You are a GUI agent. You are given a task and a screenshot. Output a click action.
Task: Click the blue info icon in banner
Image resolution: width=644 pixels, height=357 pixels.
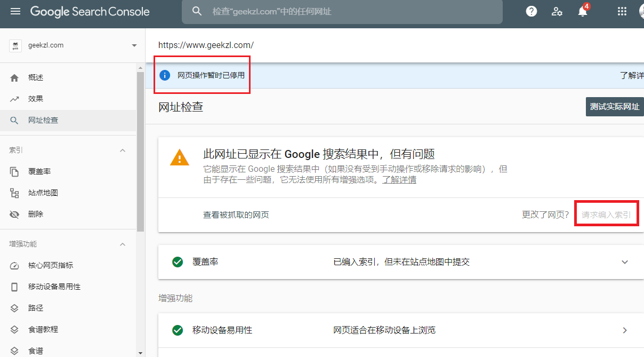pos(165,75)
